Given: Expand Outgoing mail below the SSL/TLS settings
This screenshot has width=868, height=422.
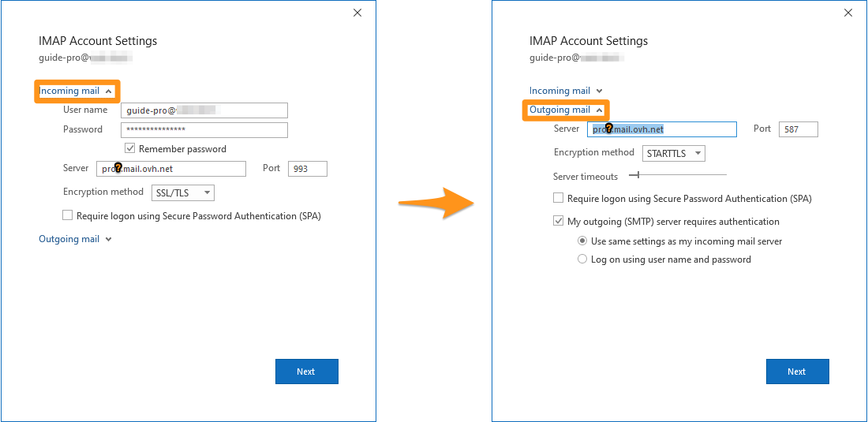Looking at the screenshot, I should [x=76, y=239].
